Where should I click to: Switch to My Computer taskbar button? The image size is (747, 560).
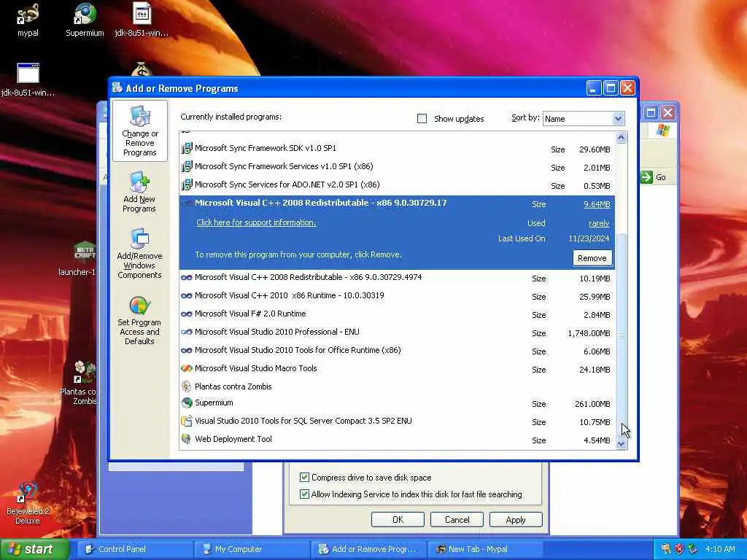click(251, 549)
